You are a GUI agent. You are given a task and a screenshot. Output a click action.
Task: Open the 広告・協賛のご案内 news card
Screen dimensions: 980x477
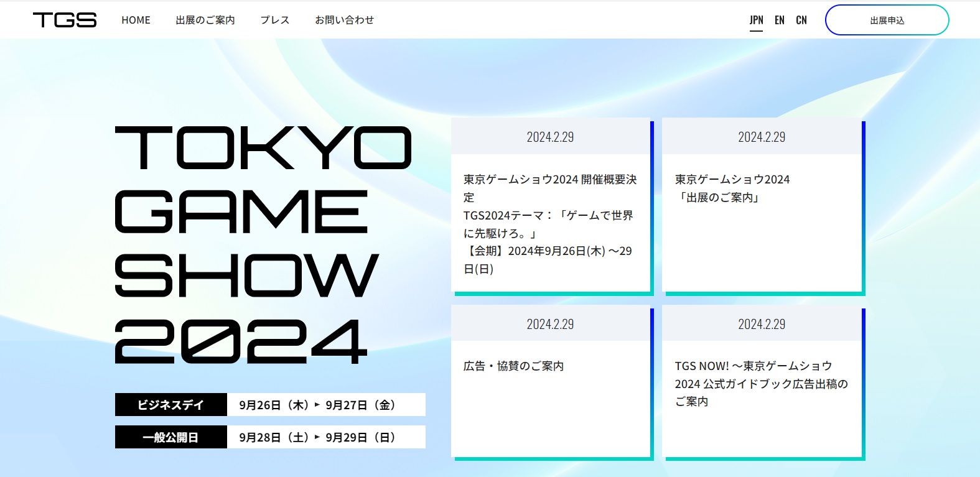[551, 381]
